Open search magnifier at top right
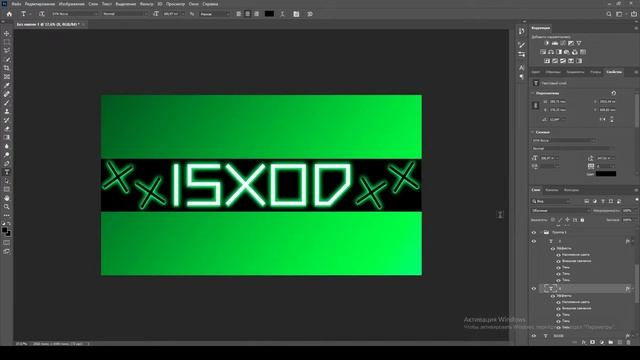 [x=609, y=14]
